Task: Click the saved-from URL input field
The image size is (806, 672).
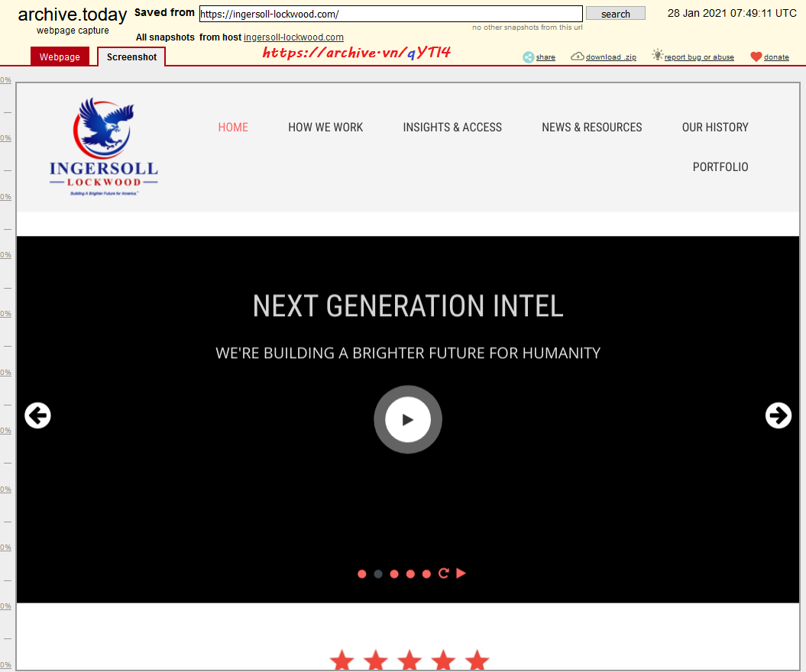Action: tap(390, 14)
